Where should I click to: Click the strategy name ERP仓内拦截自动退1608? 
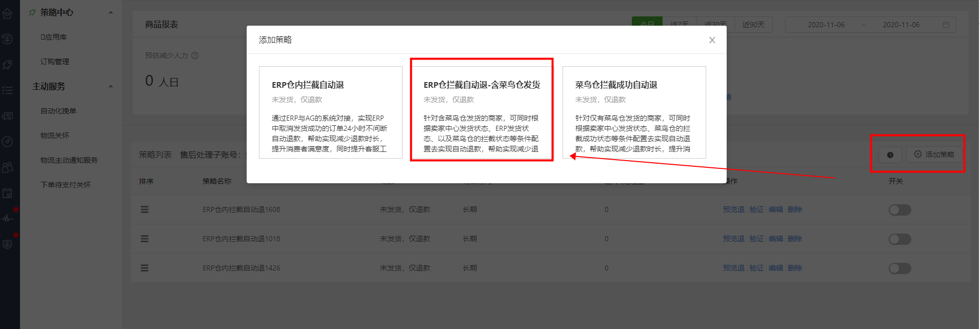[x=242, y=209]
